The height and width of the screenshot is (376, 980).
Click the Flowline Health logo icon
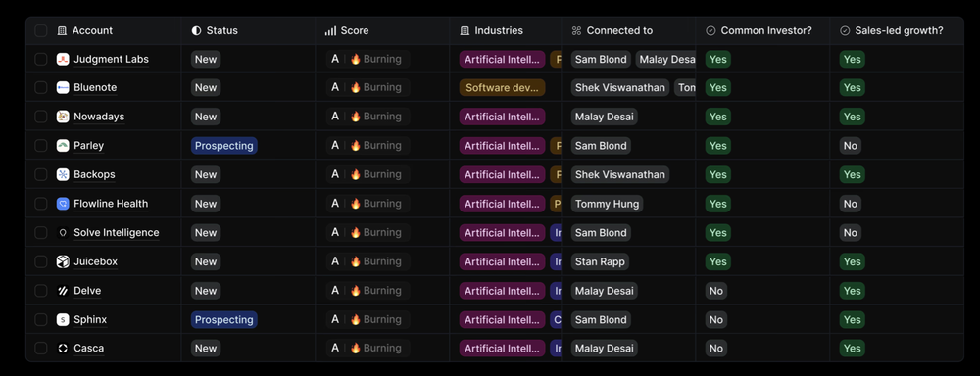(x=63, y=204)
